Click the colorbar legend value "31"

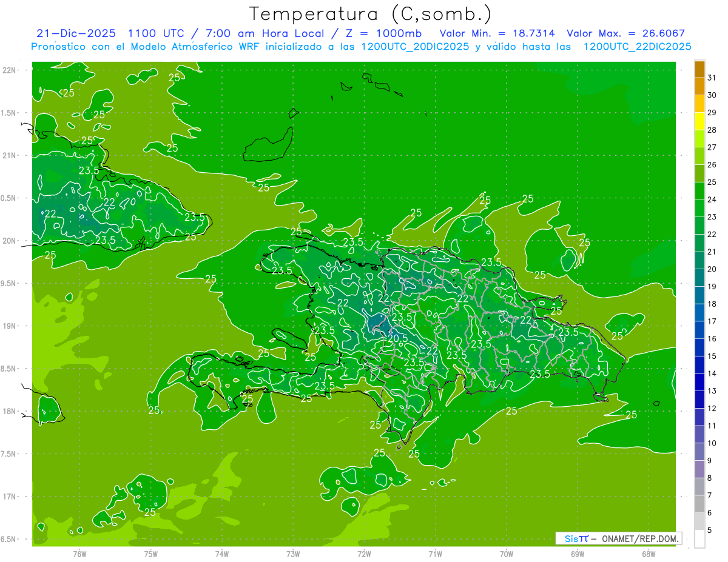point(712,78)
